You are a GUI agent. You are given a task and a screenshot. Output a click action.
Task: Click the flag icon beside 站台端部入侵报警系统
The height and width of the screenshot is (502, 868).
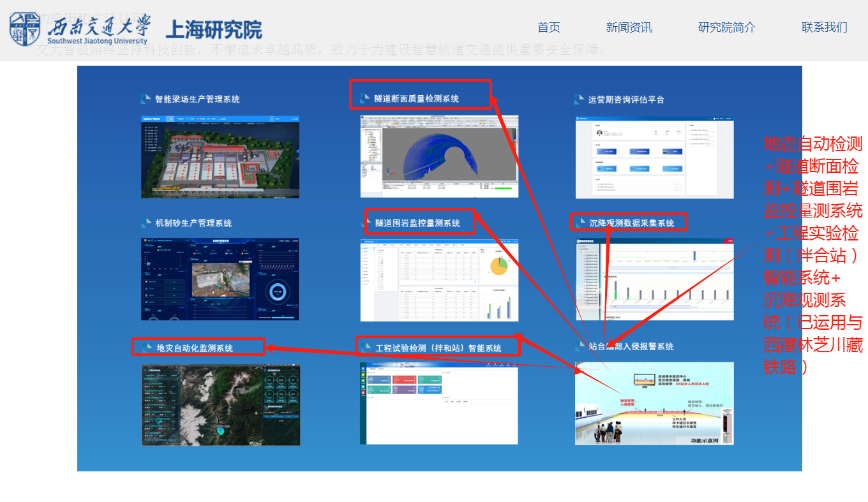click(580, 346)
